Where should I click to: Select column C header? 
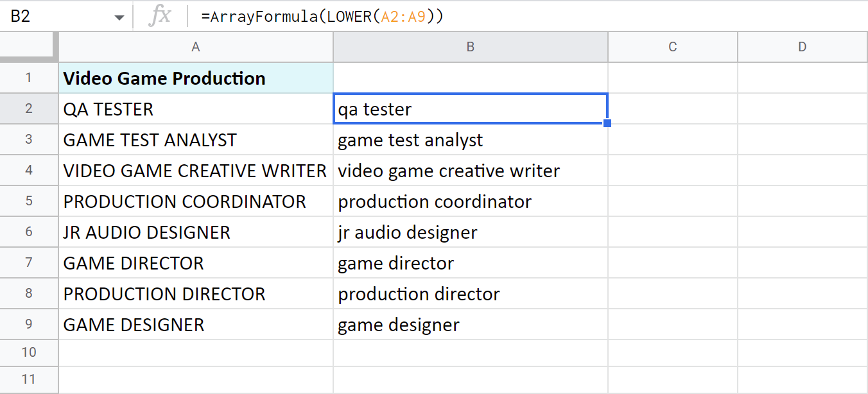click(x=672, y=46)
